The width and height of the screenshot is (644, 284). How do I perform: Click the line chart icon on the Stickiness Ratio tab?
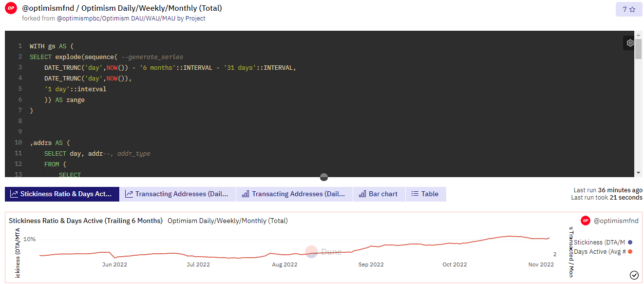coord(14,194)
